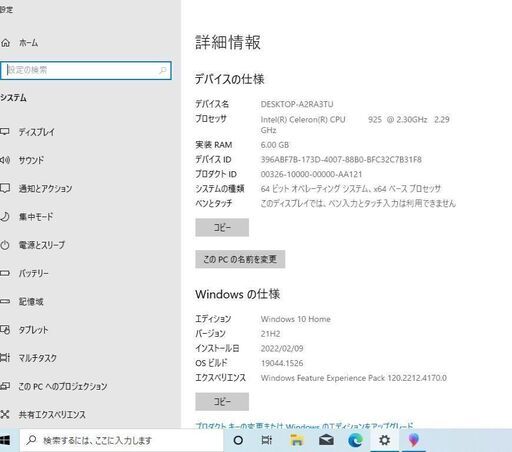
Task: Select ホーム in the sidebar
Action: point(29,43)
